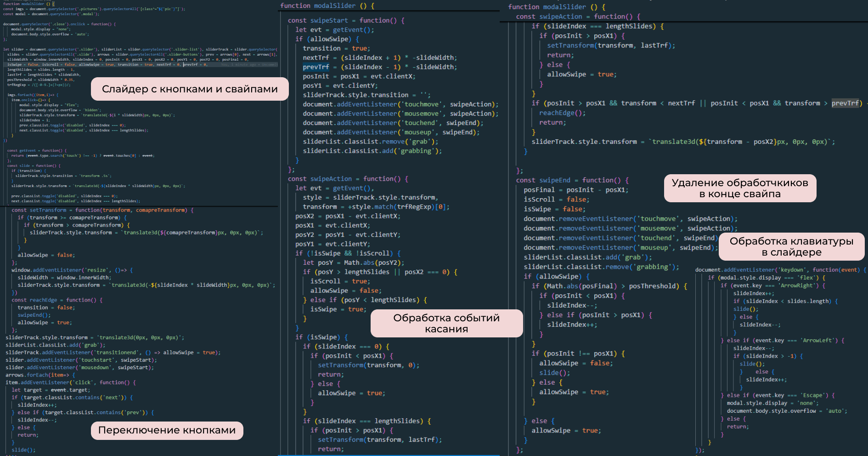This screenshot has width=868, height=456.
Task: Click "if (event.key === 'ArrowRight') {"
Action: click(773, 285)
